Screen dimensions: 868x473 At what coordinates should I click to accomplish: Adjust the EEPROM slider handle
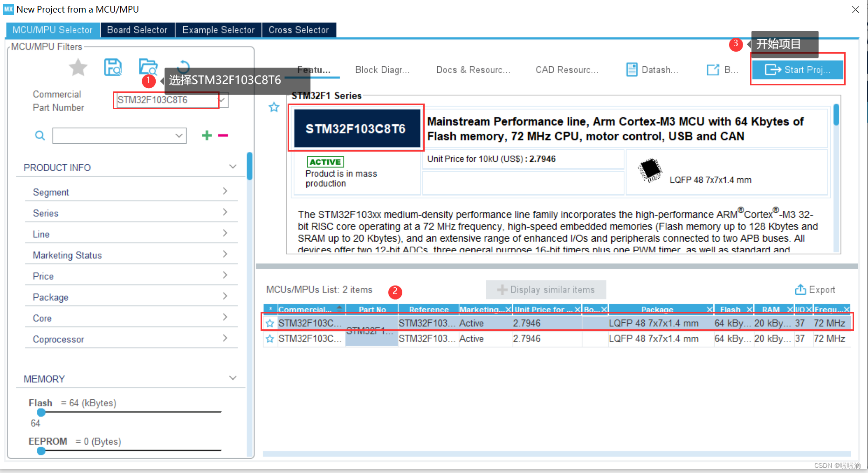(41, 451)
